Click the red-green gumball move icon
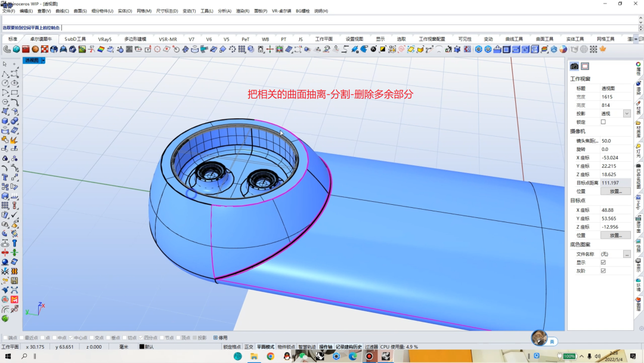This screenshot has height=363, width=644. click(270, 50)
